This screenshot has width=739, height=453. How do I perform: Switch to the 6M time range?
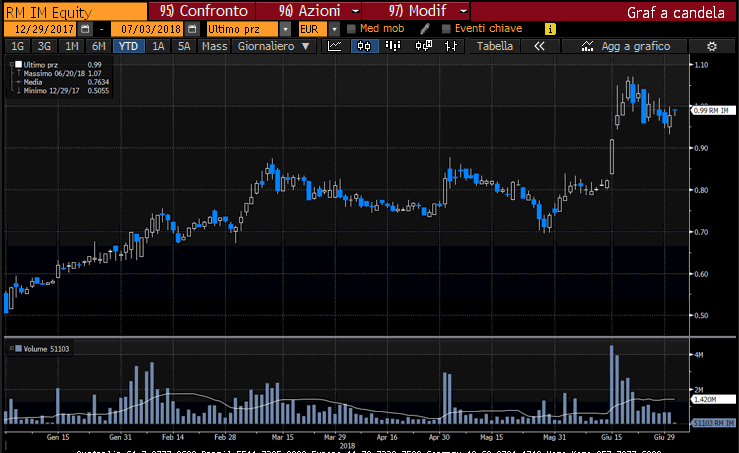pos(98,46)
